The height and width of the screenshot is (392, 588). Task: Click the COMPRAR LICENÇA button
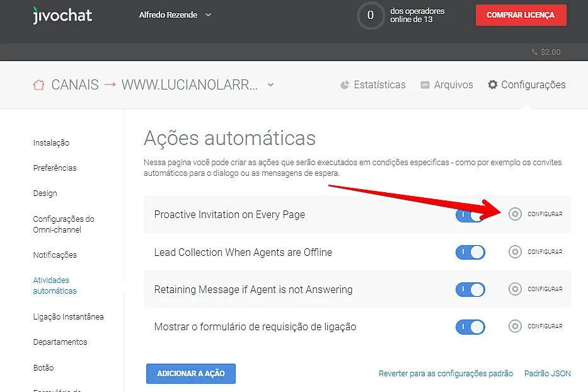point(521,14)
